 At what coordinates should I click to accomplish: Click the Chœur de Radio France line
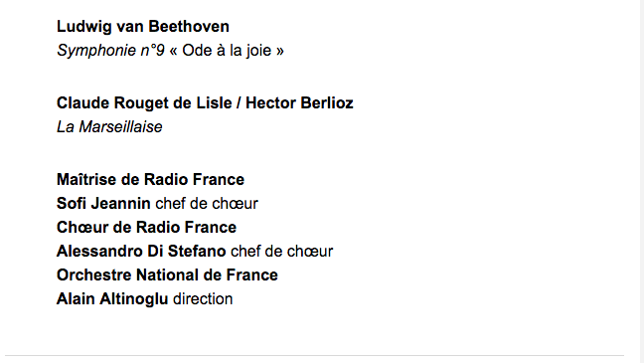click(x=147, y=228)
